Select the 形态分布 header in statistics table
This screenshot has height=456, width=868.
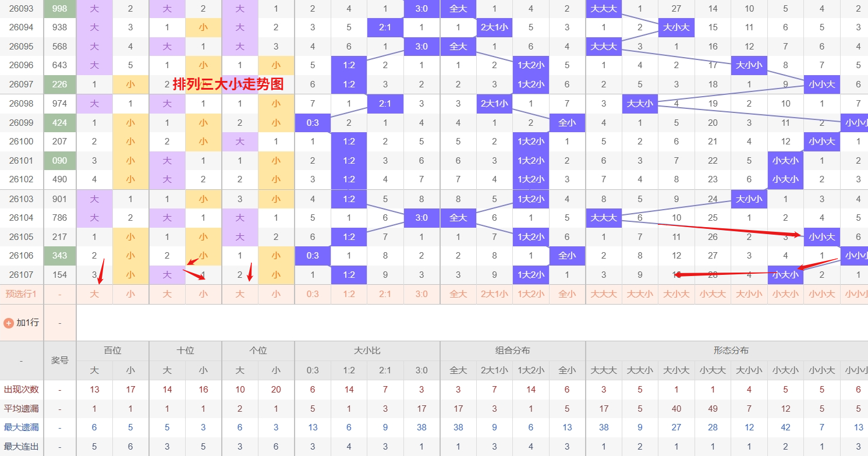pyautogui.click(x=731, y=351)
